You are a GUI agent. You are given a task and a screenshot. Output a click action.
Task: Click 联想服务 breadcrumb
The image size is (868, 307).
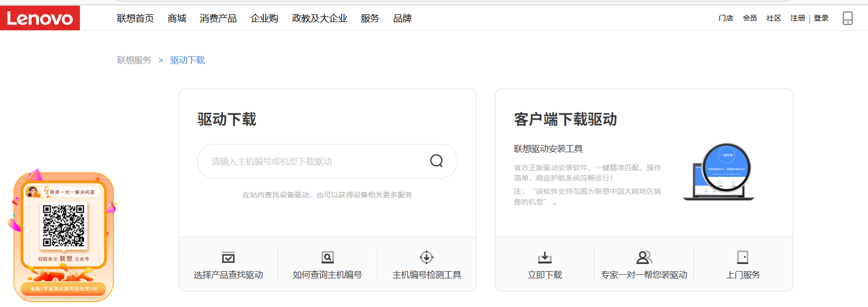(134, 60)
